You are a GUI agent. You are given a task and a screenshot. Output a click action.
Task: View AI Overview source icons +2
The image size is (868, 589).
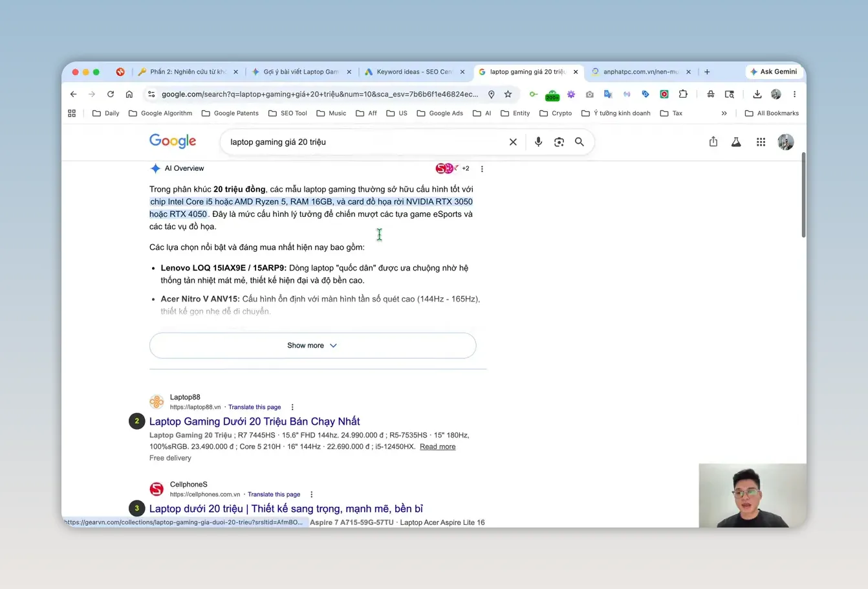(x=453, y=168)
